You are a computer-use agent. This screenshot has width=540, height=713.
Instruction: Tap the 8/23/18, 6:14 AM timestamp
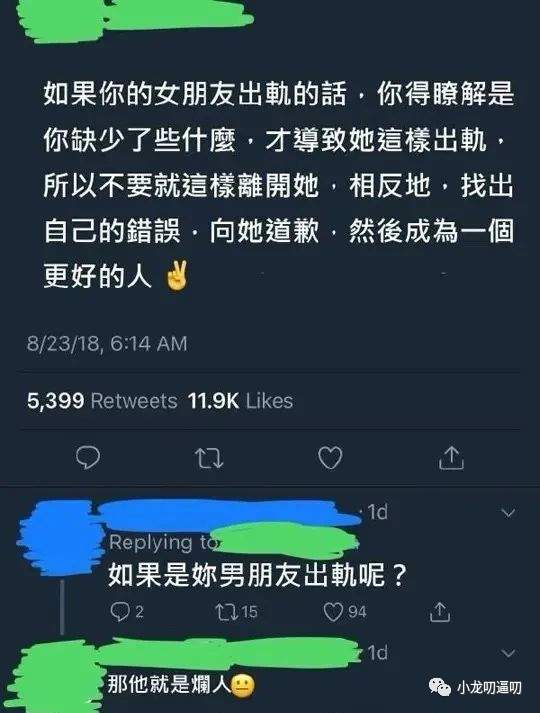click(107, 344)
